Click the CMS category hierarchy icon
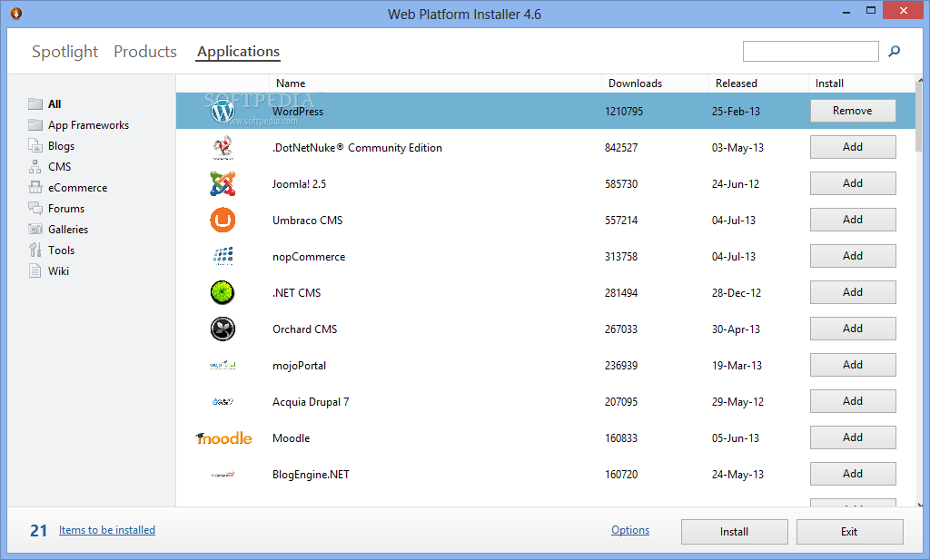This screenshot has height=560, width=930. (x=35, y=166)
